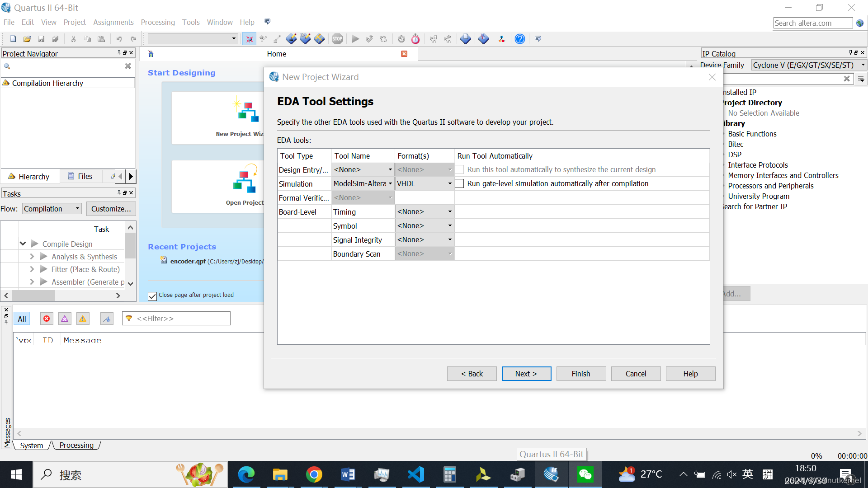Click the Next button in wizard
The image size is (868, 488).
pos(526,374)
